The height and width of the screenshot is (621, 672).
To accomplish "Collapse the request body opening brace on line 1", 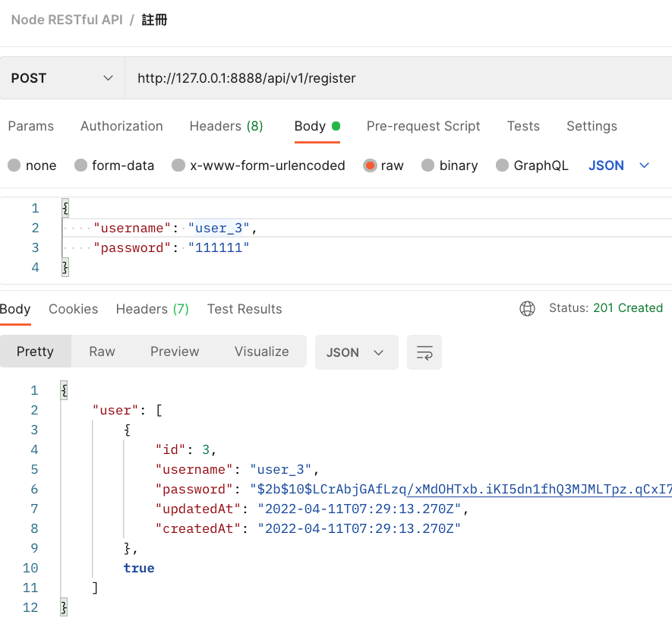I will (65, 208).
